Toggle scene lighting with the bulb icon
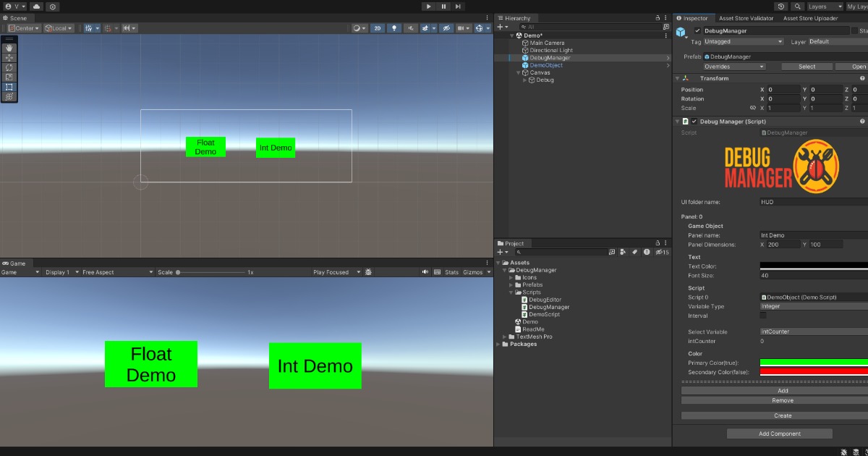868x456 pixels. (x=394, y=28)
